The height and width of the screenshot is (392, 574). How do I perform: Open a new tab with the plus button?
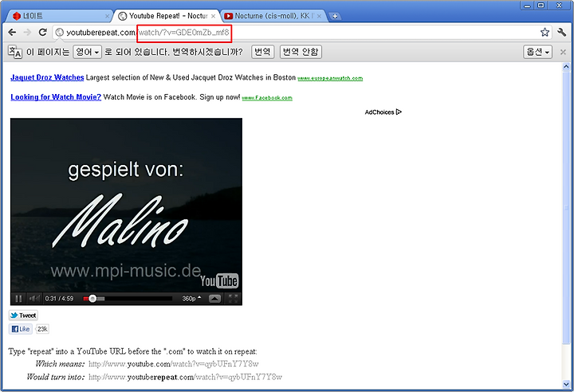(334, 16)
